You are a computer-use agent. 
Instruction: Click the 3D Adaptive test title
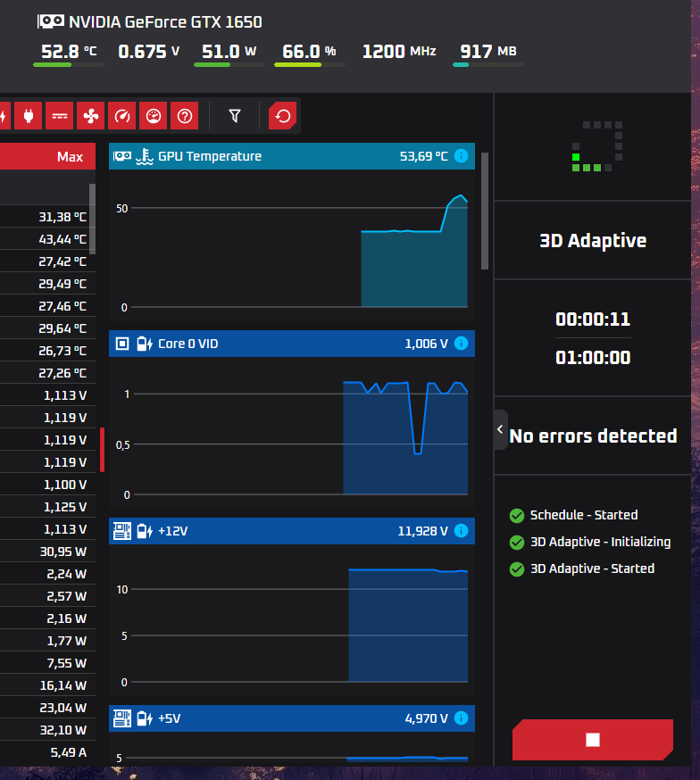pyautogui.click(x=593, y=241)
